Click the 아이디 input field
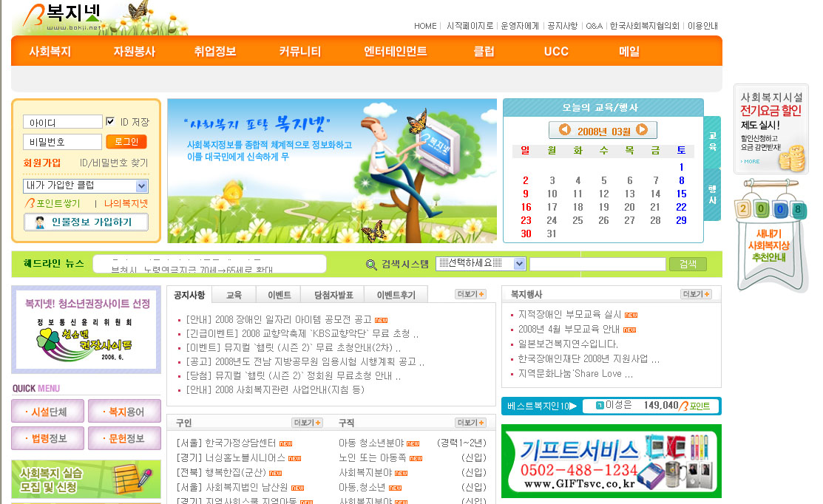 [62, 122]
